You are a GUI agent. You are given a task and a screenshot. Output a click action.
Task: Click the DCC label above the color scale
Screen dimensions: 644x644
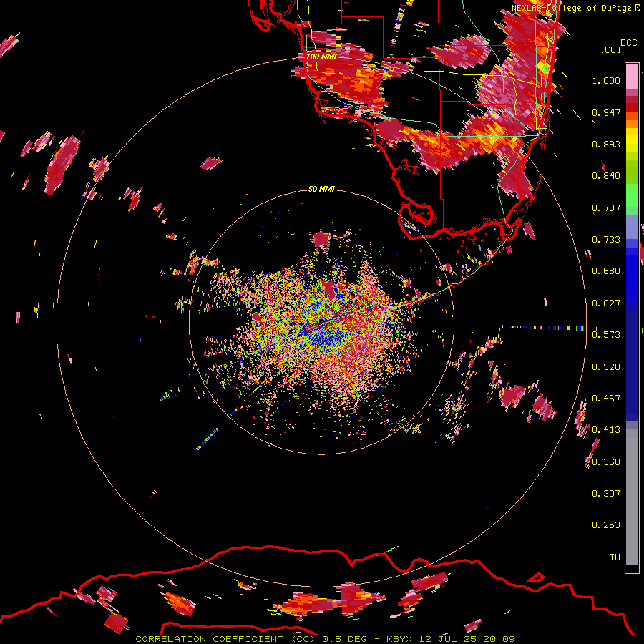[x=628, y=43]
